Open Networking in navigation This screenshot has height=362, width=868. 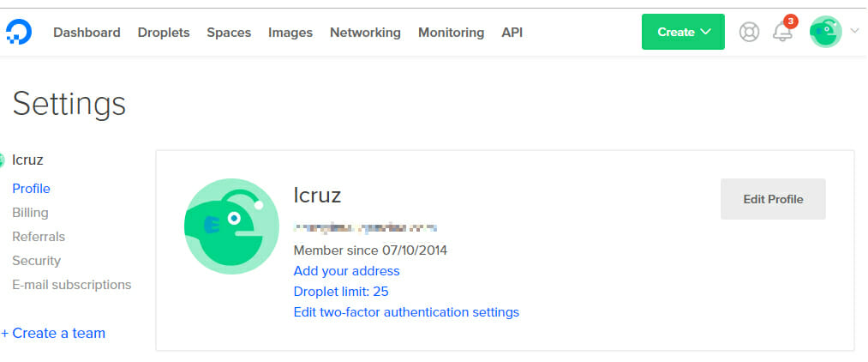(x=365, y=33)
